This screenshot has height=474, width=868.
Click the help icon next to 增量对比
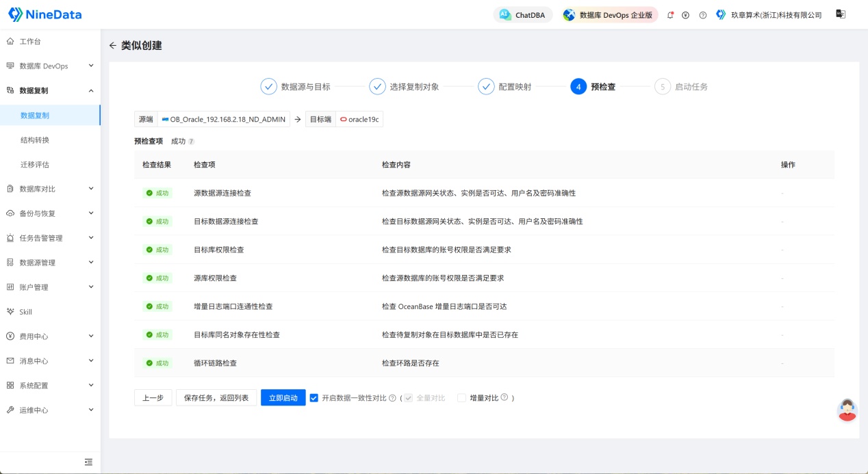505,397
